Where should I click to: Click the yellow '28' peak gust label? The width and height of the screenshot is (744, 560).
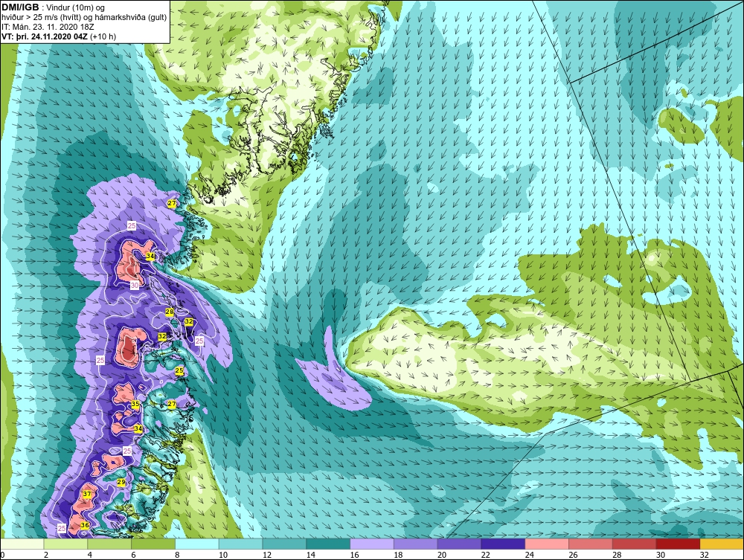tap(170, 312)
